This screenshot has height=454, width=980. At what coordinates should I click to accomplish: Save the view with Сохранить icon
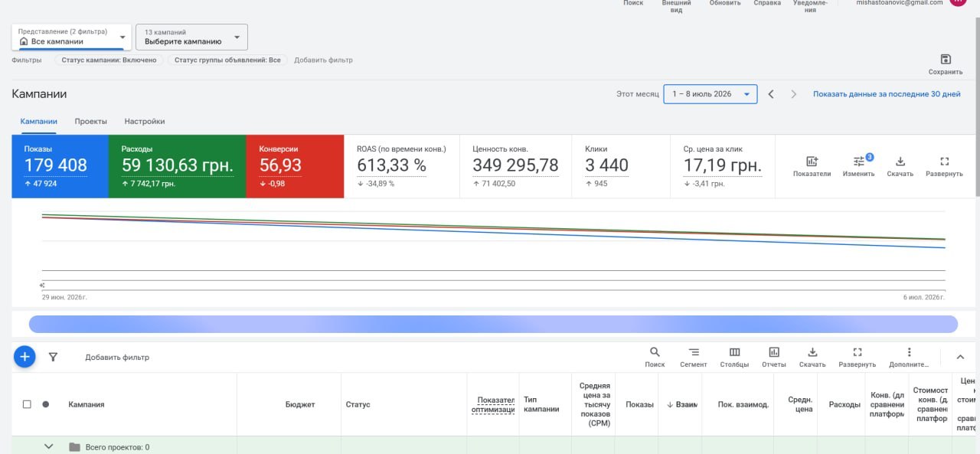point(945,60)
